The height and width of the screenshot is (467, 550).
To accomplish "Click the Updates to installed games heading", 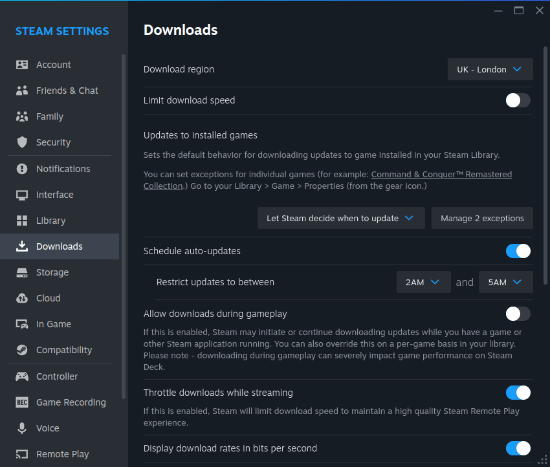I will click(x=200, y=135).
